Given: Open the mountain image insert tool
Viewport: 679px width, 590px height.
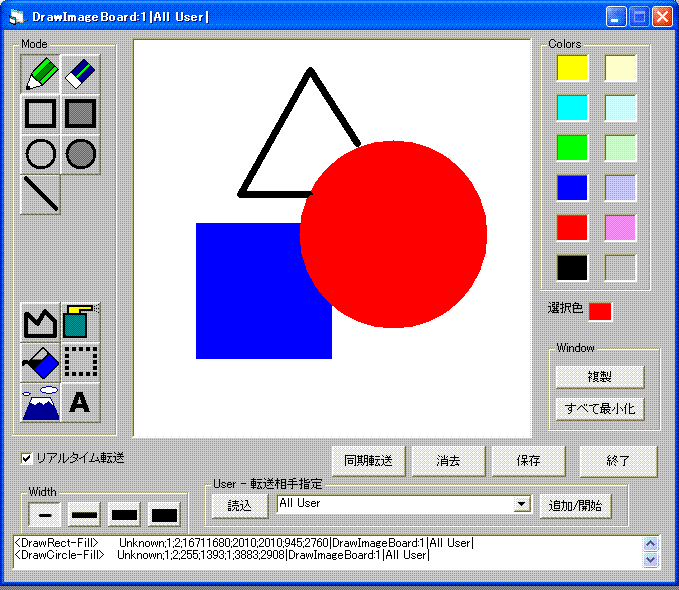Looking at the screenshot, I should tap(40, 403).
